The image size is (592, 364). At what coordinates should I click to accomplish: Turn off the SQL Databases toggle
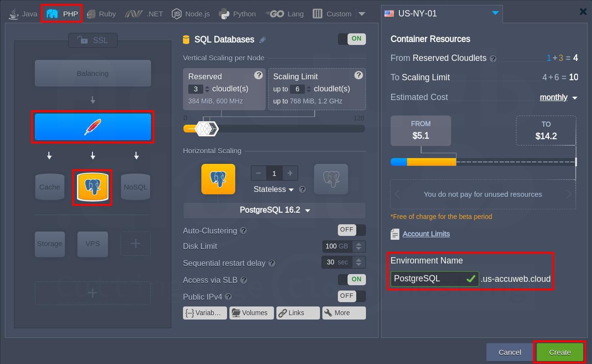point(351,39)
